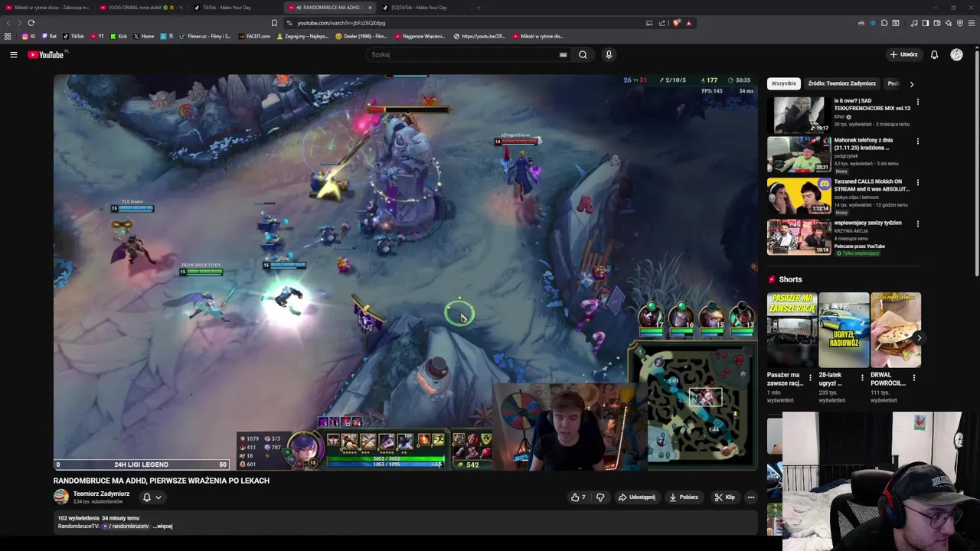Dislike the video with thumbs down

[600, 497]
